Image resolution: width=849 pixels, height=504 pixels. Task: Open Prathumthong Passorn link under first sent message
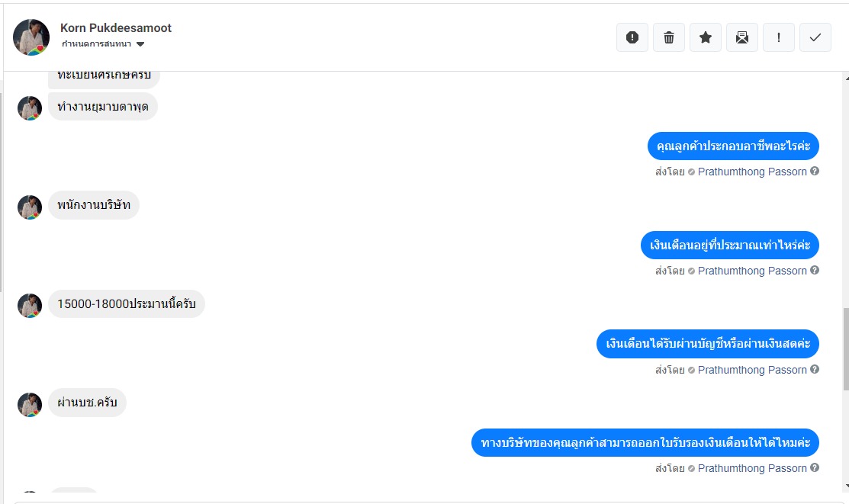752,172
